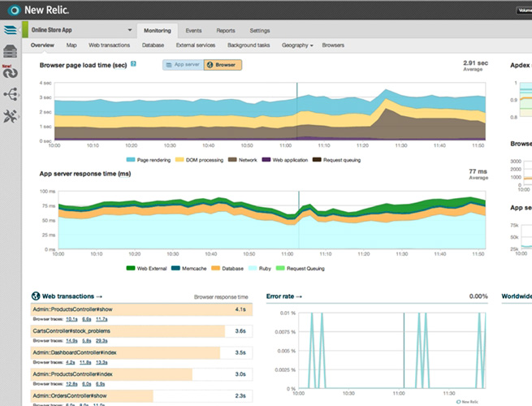Toggle the Network legend series
The width and height of the screenshot is (532, 406).
coord(243,160)
